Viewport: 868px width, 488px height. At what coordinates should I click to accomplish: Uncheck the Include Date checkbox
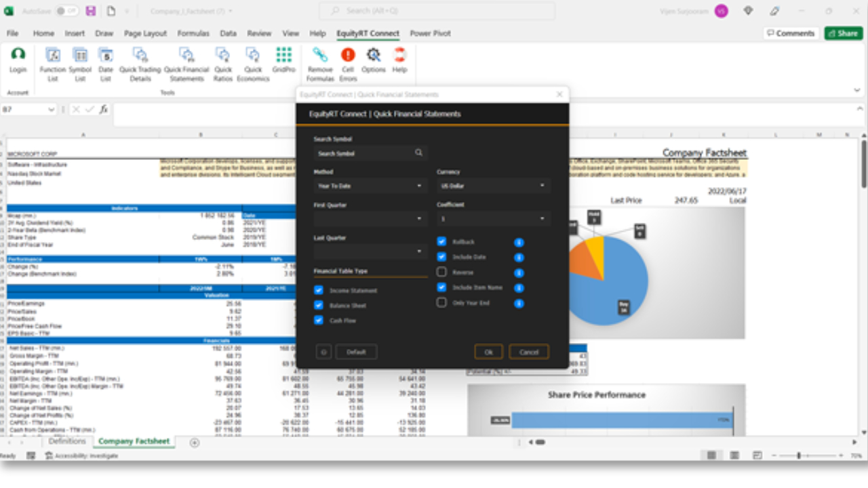click(441, 257)
